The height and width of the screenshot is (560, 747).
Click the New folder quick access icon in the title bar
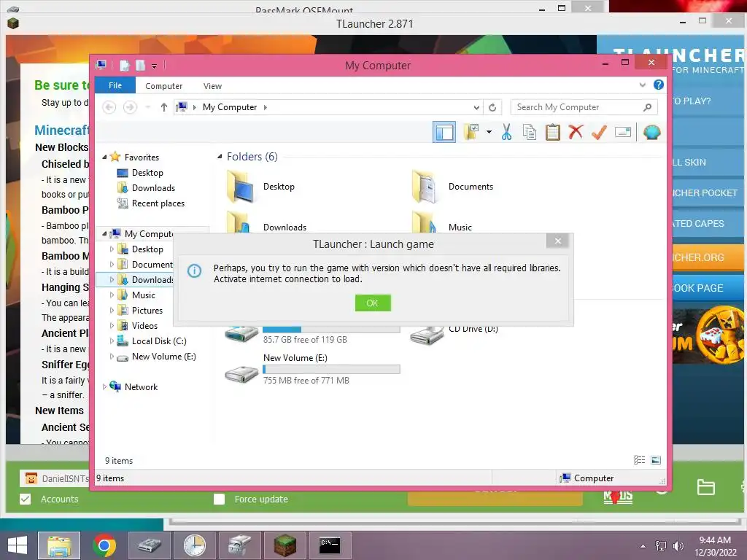point(141,66)
